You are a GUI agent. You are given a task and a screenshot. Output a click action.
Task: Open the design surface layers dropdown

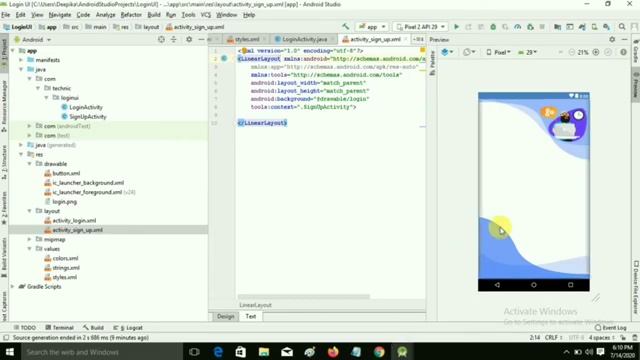pos(448,52)
